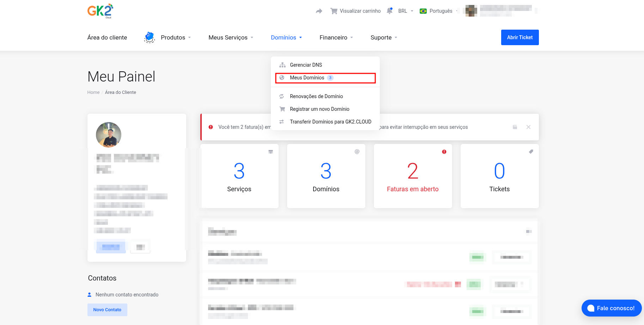Click the person icon beside Nenhum contato
Viewport: 644px width, 325px height.
[x=90, y=295]
